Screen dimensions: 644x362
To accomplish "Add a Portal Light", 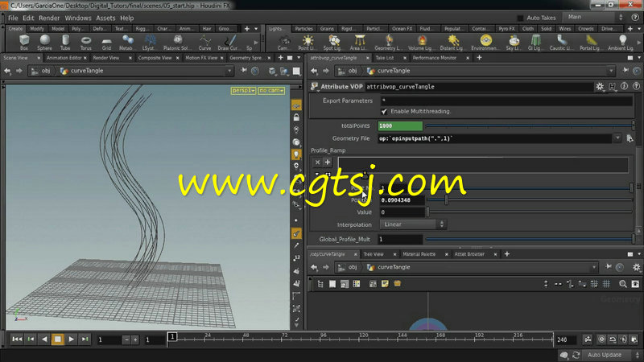I will pyautogui.click(x=591, y=42).
